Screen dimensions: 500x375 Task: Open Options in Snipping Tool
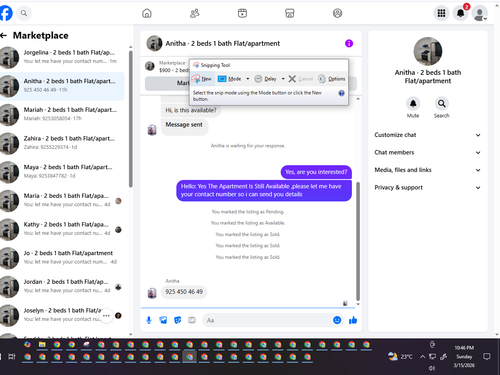(332, 79)
